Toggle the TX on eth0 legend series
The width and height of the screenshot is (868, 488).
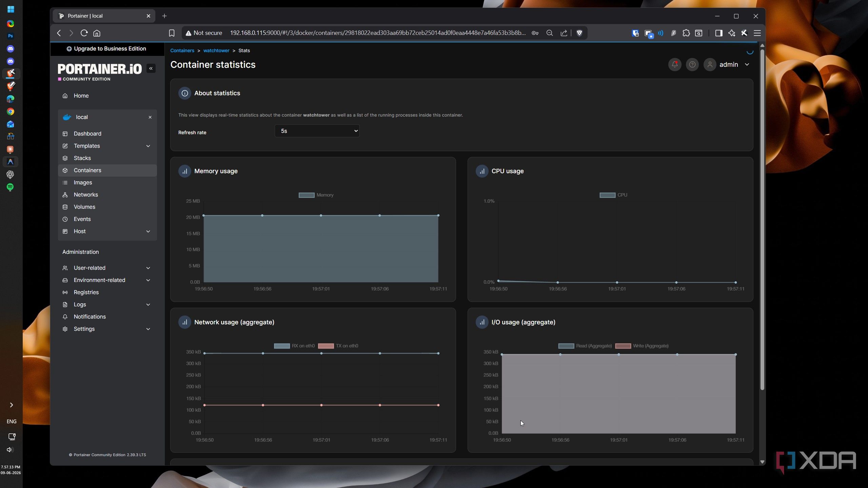338,346
